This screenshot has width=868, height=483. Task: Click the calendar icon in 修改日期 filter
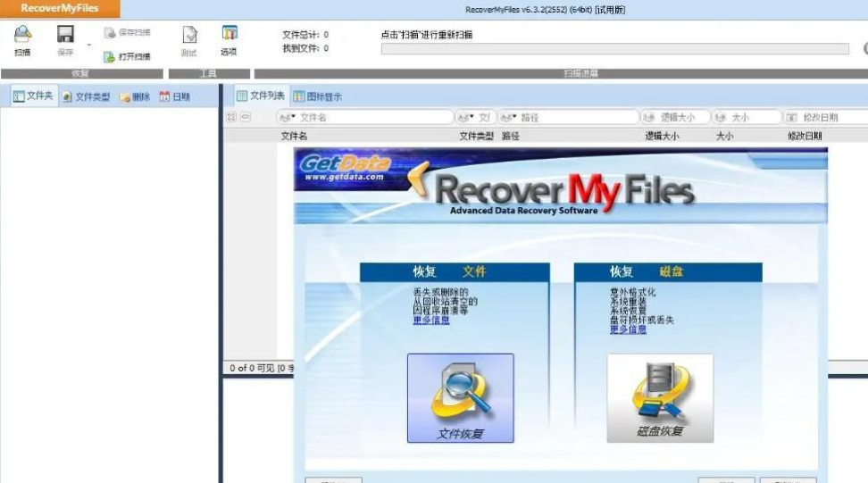791,117
